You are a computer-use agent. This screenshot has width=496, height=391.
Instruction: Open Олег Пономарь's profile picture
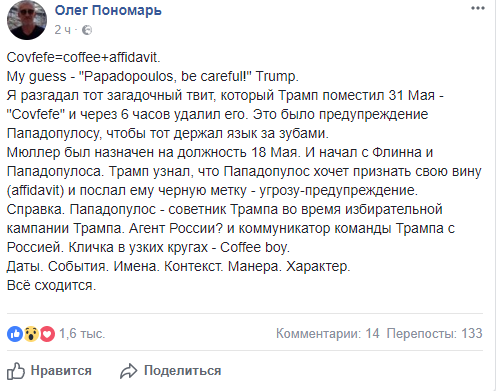coord(27,20)
